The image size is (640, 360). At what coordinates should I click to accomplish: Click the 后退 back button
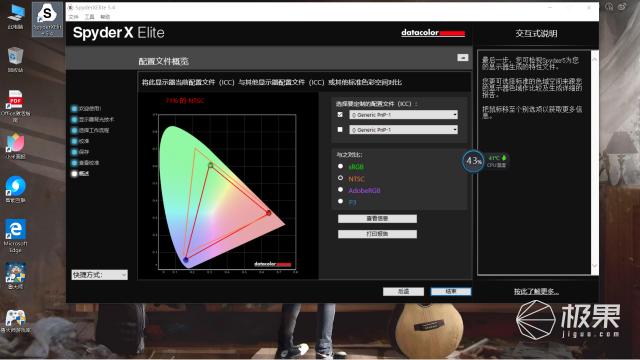[x=403, y=291]
